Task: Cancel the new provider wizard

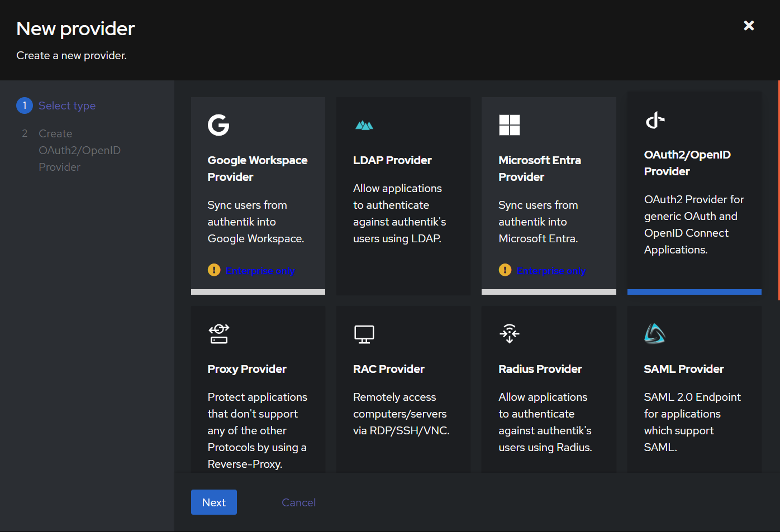Action: 298,502
